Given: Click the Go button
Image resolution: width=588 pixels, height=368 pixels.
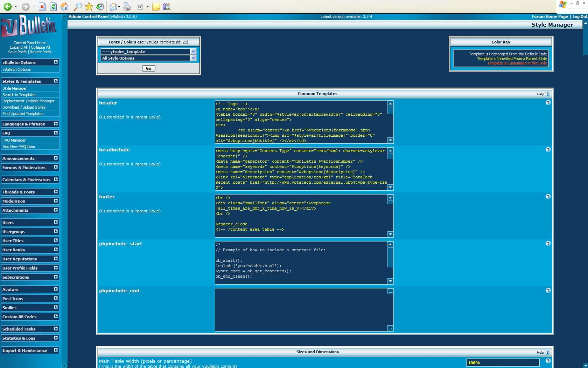Looking at the screenshot, I should (148, 68).
